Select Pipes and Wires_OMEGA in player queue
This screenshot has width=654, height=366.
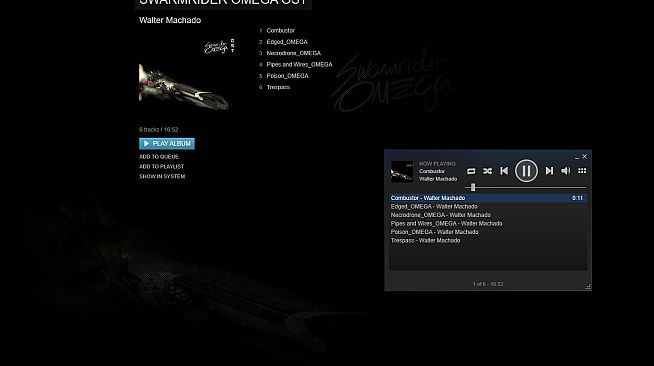click(x=488, y=223)
